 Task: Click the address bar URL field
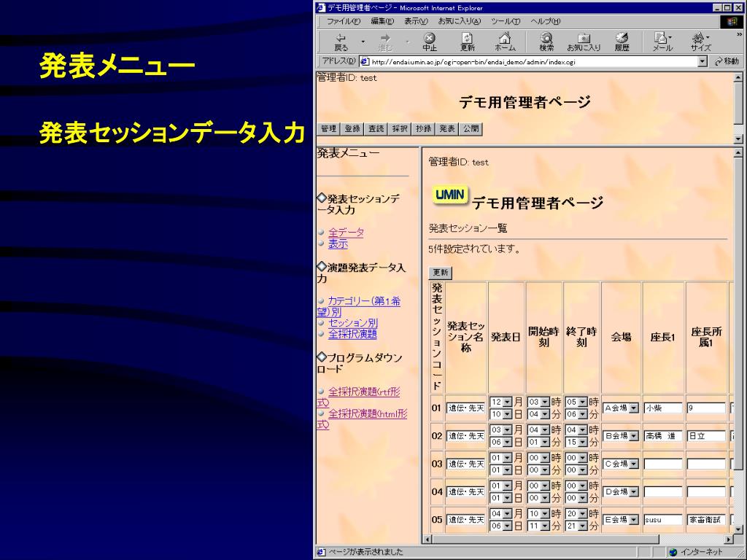tap(533, 61)
